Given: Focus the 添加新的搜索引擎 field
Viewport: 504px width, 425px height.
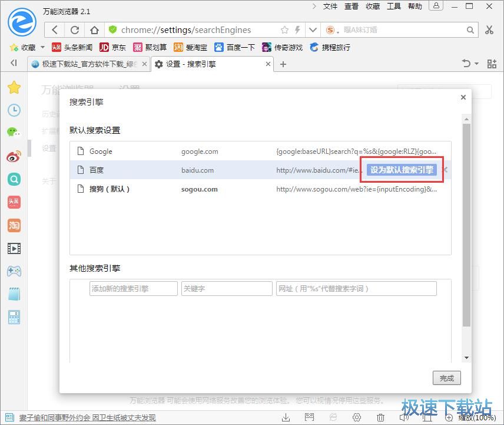Looking at the screenshot, I should (x=134, y=289).
